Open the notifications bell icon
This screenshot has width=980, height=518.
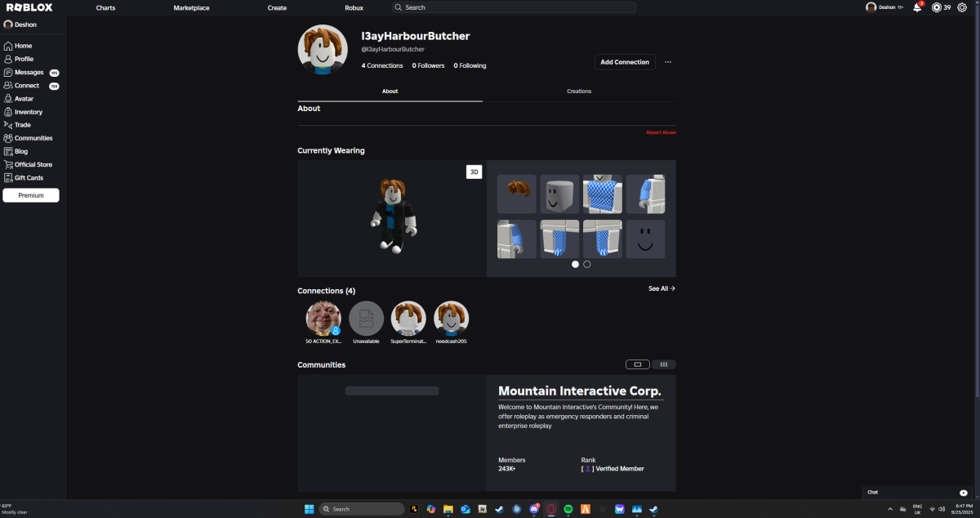coord(917,7)
